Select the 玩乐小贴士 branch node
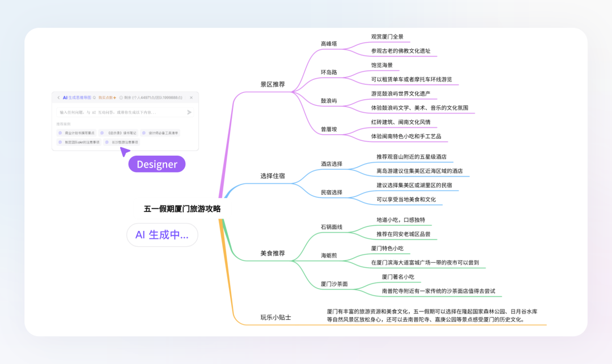This screenshot has height=364, width=612. tap(275, 317)
